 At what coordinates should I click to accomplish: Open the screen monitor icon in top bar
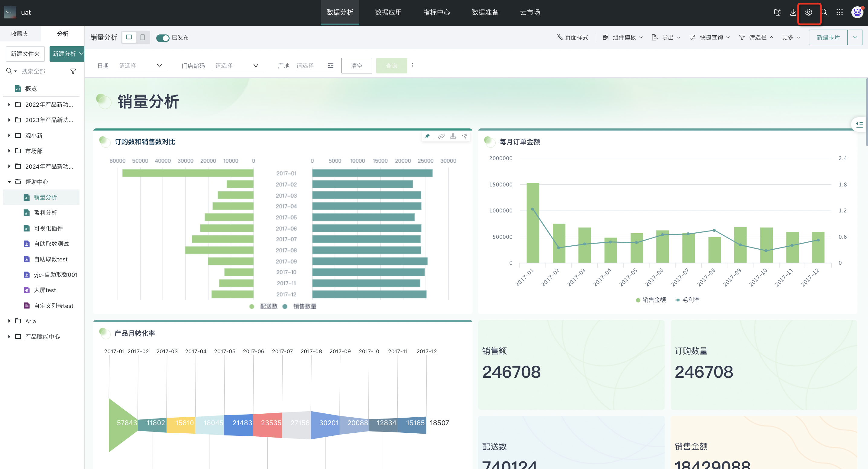click(778, 12)
